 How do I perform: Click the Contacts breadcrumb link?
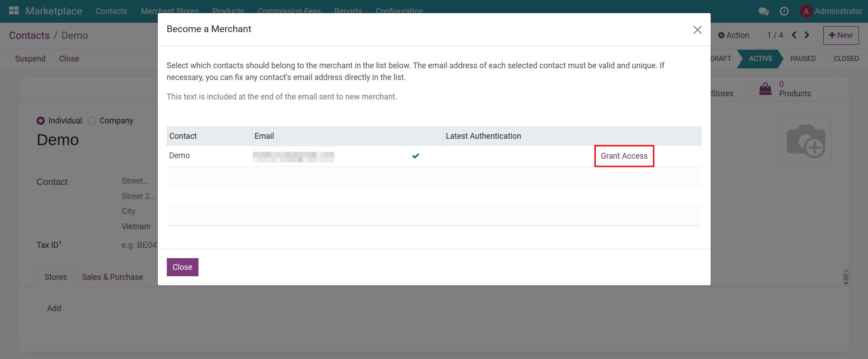click(29, 35)
